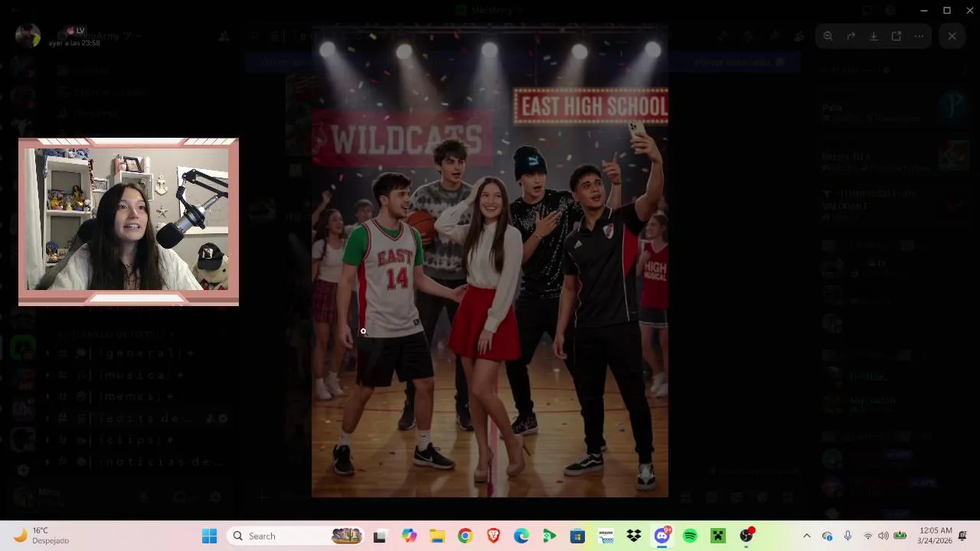This screenshot has height=551, width=980.
Task: Click the taskbar Search box
Action: point(296,536)
